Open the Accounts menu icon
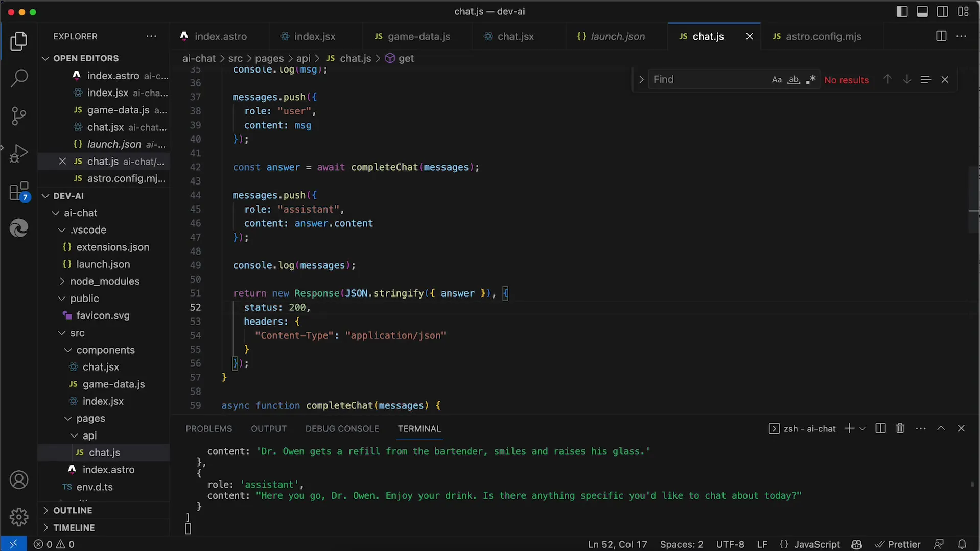The image size is (980, 551). pos(19,480)
